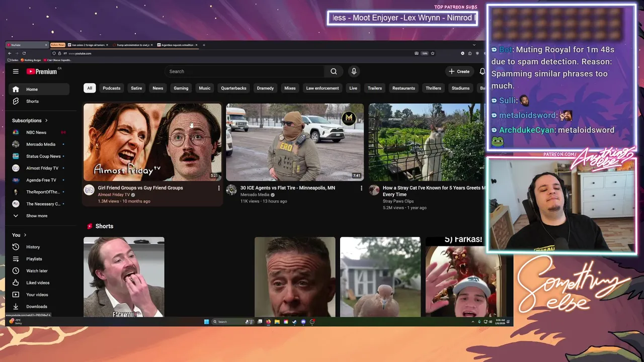The image size is (644, 362).
Task: Select the Thrillers filter chip
Action: tap(433, 88)
